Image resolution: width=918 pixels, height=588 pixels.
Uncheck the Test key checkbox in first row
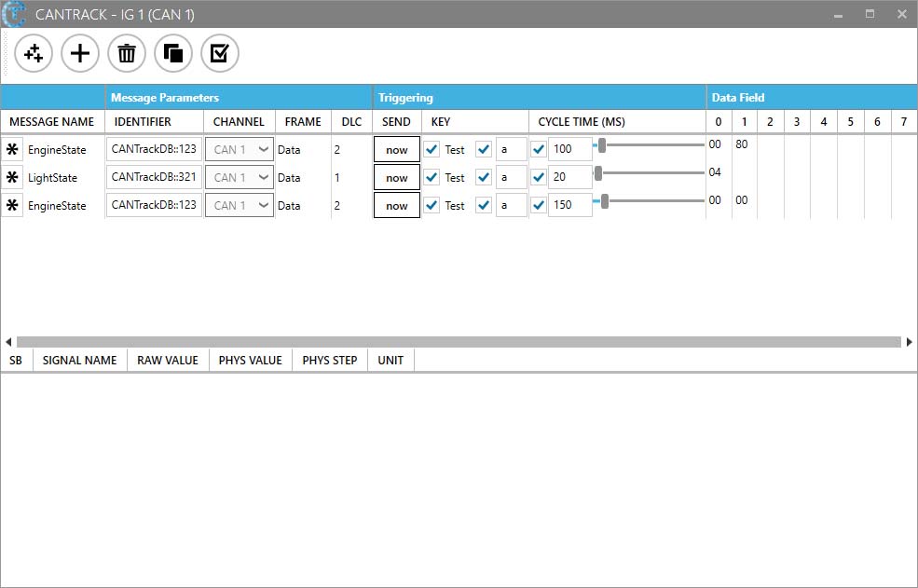432,150
